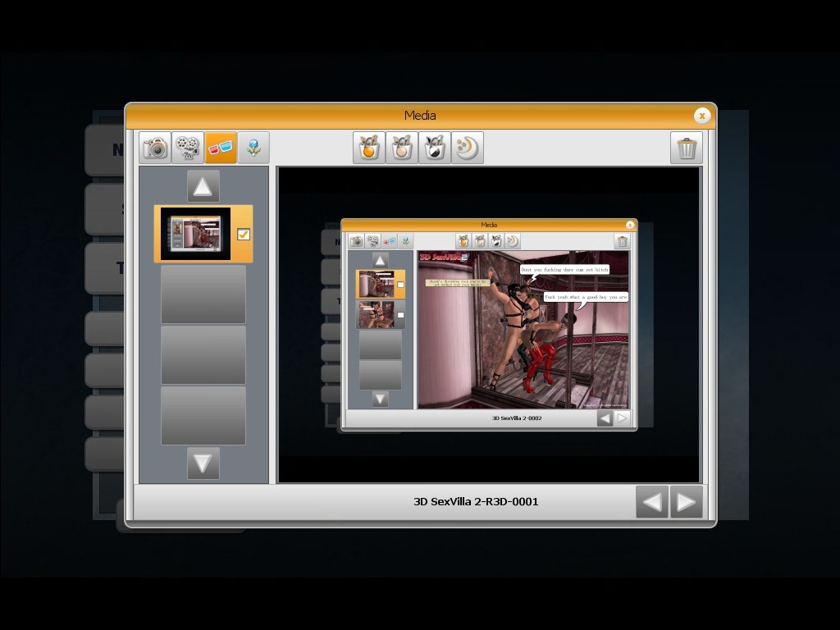Uncheck the checkbox beside the selected thumbnail
This screenshot has height=630, width=840.
243,234
